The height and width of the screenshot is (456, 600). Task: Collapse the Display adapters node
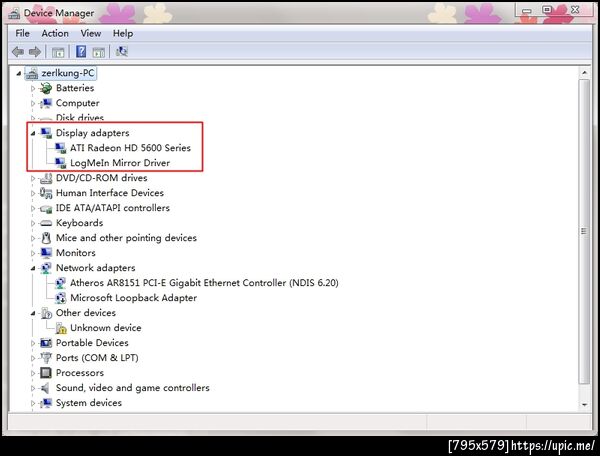coord(33,133)
